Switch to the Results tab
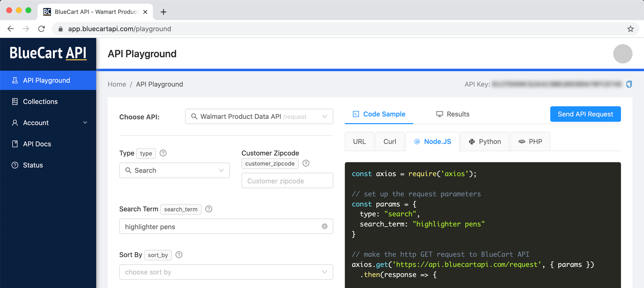 453,114
